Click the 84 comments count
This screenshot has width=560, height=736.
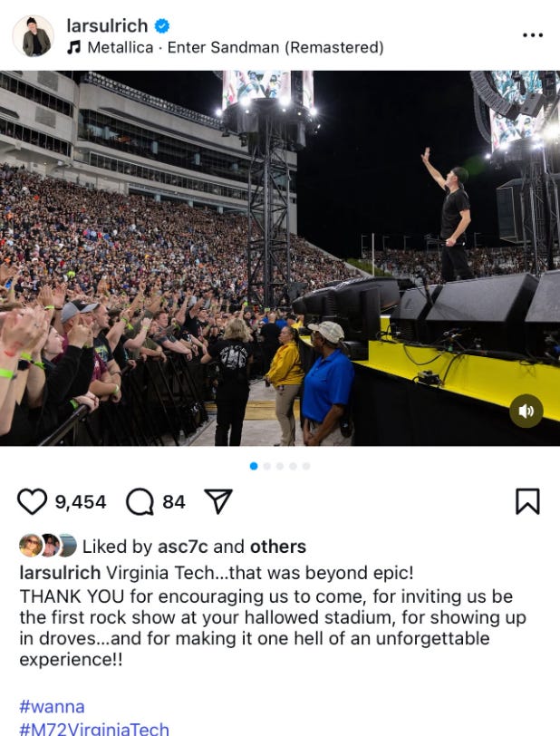(x=174, y=502)
